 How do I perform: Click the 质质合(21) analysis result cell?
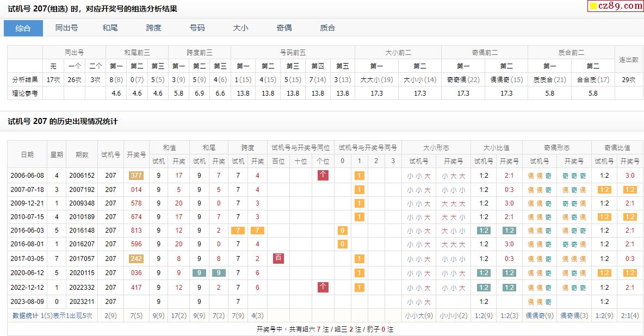549,80
